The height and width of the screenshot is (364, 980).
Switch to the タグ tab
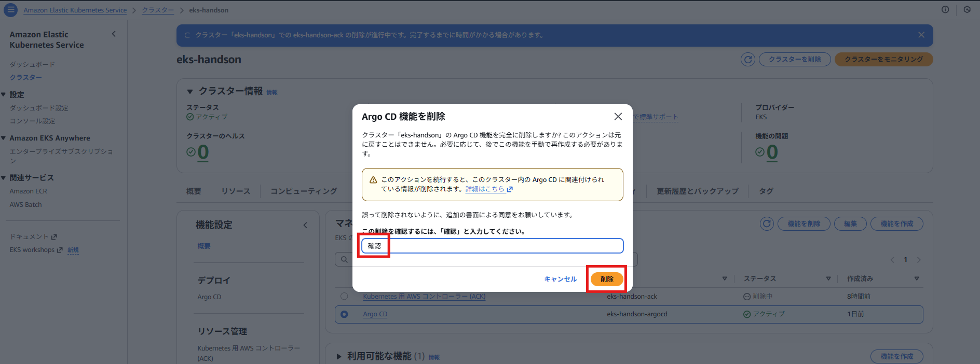[x=766, y=191]
